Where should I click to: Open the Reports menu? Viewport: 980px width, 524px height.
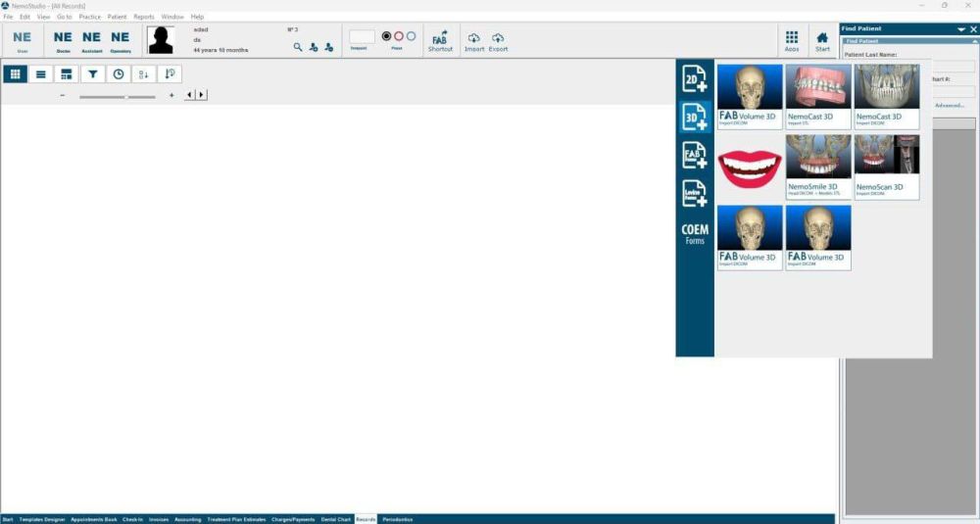click(144, 17)
